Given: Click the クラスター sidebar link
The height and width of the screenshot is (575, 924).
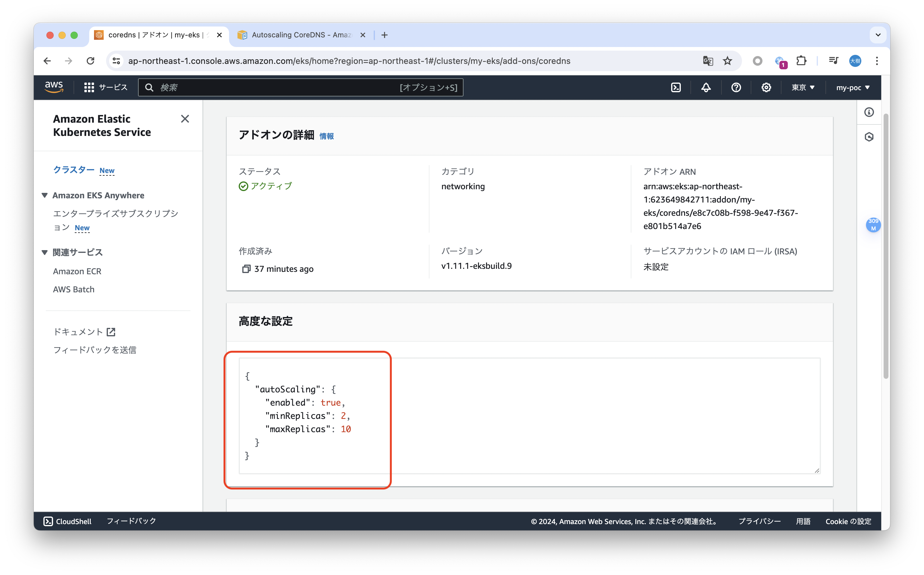Looking at the screenshot, I should [74, 170].
